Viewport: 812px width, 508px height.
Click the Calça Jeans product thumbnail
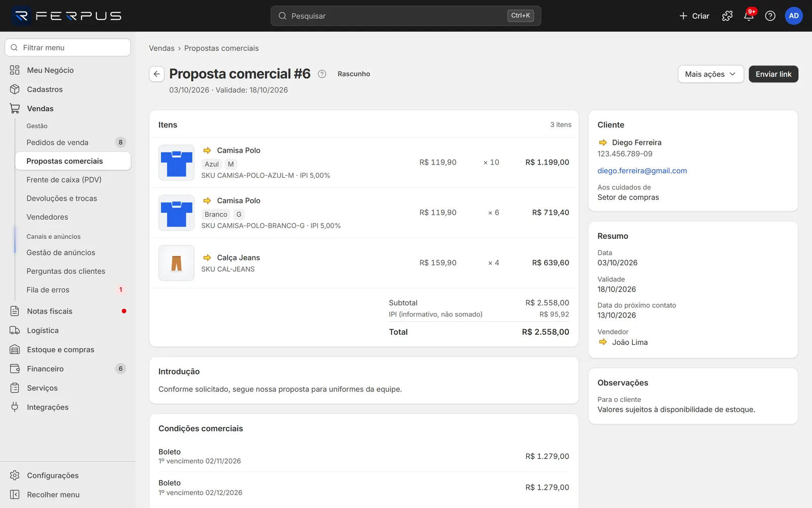tap(177, 263)
